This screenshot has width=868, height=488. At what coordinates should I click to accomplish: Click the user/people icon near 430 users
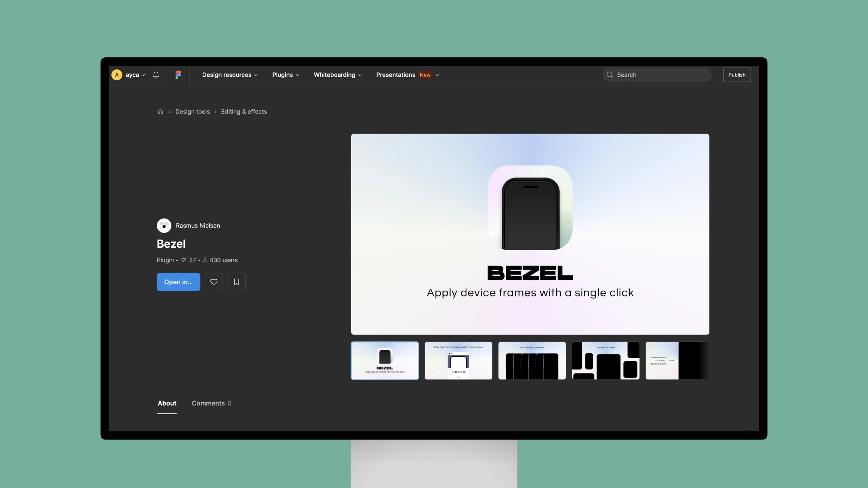pyautogui.click(x=205, y=261)
